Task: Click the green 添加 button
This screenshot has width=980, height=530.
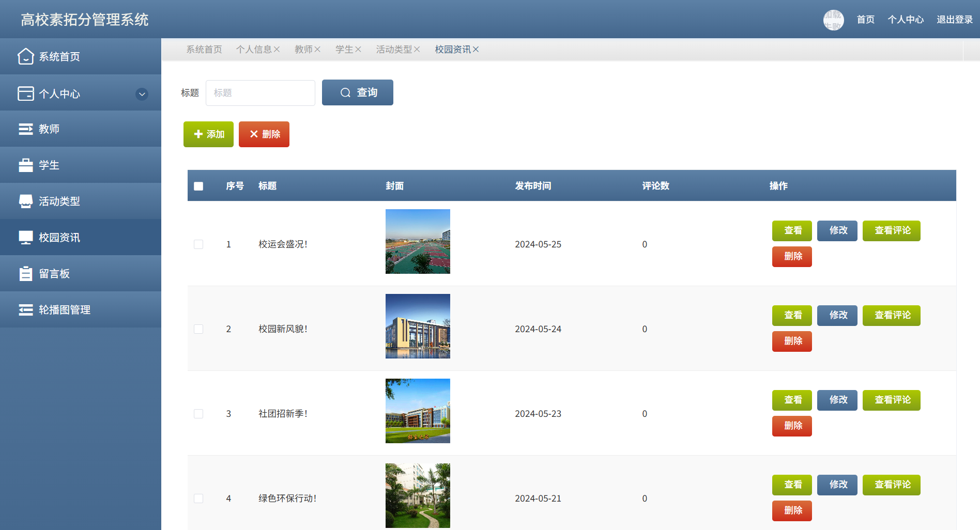Action: tap(208, 134)
